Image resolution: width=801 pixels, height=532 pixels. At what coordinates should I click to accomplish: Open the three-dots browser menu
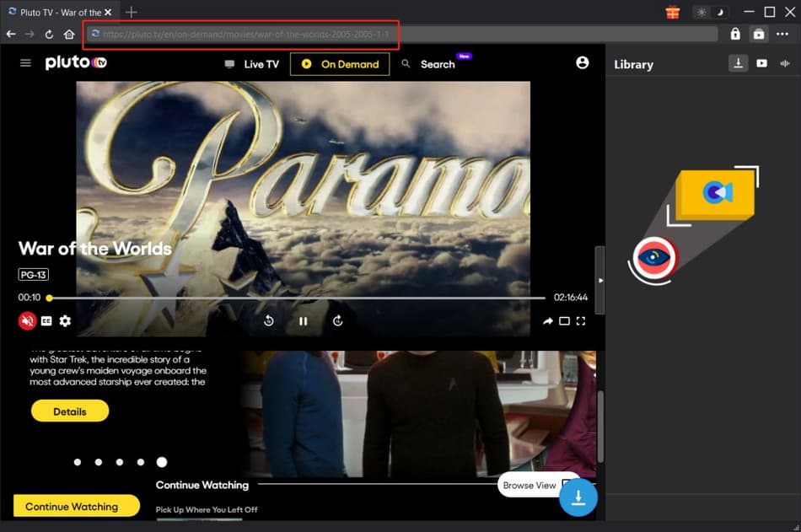(782, 34)
